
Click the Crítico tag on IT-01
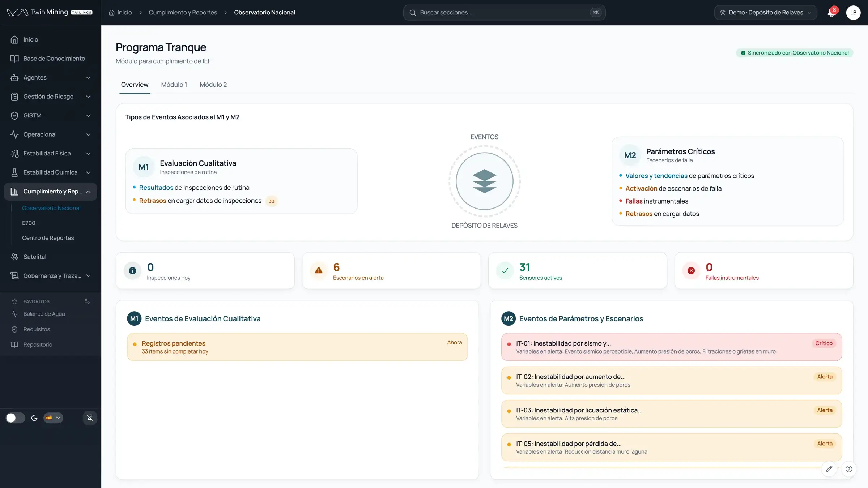(824, 343)
